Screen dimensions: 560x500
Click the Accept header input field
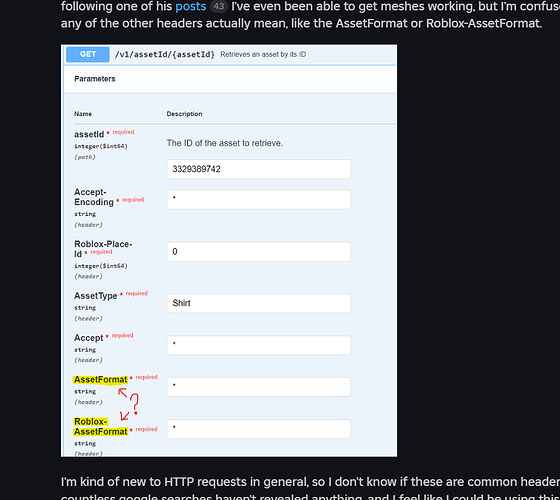[x=259, y=345]
